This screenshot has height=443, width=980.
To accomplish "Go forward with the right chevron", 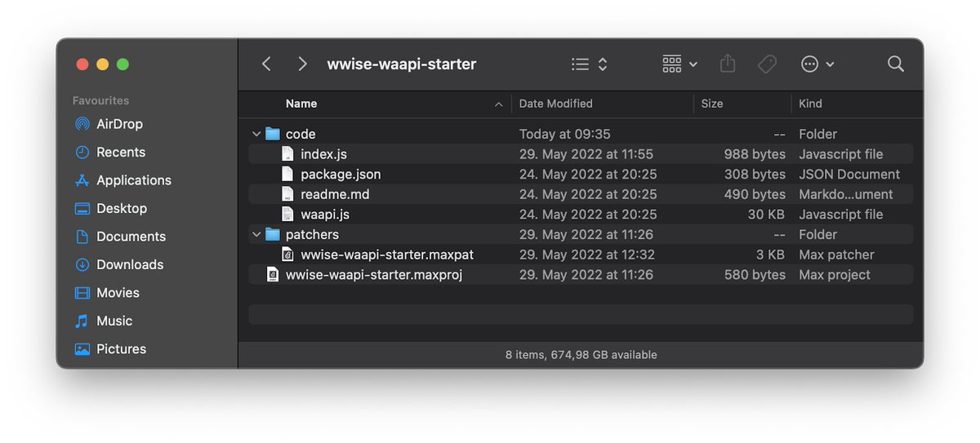I will point(302,64).
